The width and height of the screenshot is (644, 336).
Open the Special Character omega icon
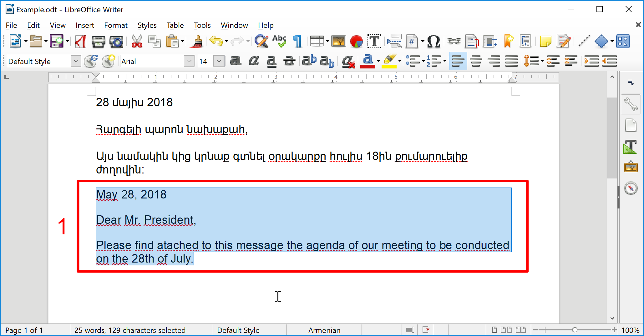[434, 42]
